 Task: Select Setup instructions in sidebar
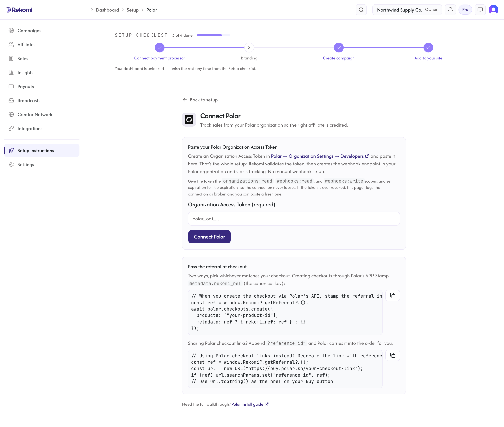point(42,150)
